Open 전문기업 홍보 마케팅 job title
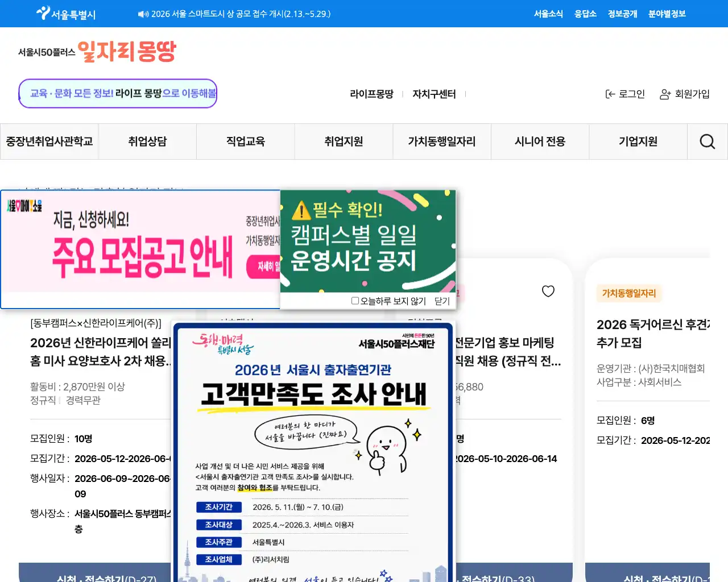 coord(508,352)
